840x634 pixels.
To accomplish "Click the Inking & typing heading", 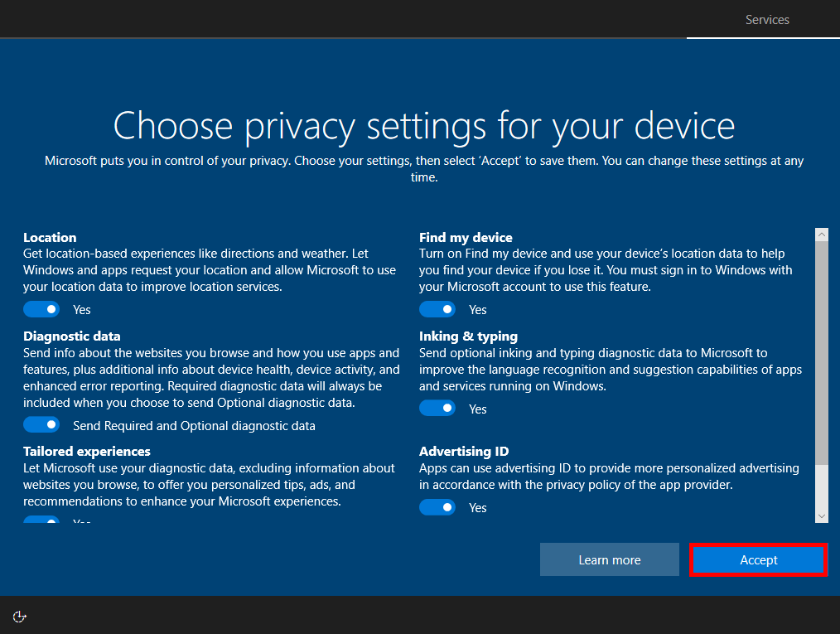I will tap(468, 336).
